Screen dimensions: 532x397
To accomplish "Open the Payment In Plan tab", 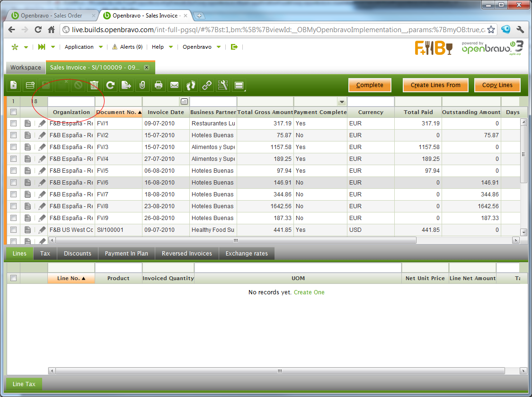I will (x=126, y=254).
